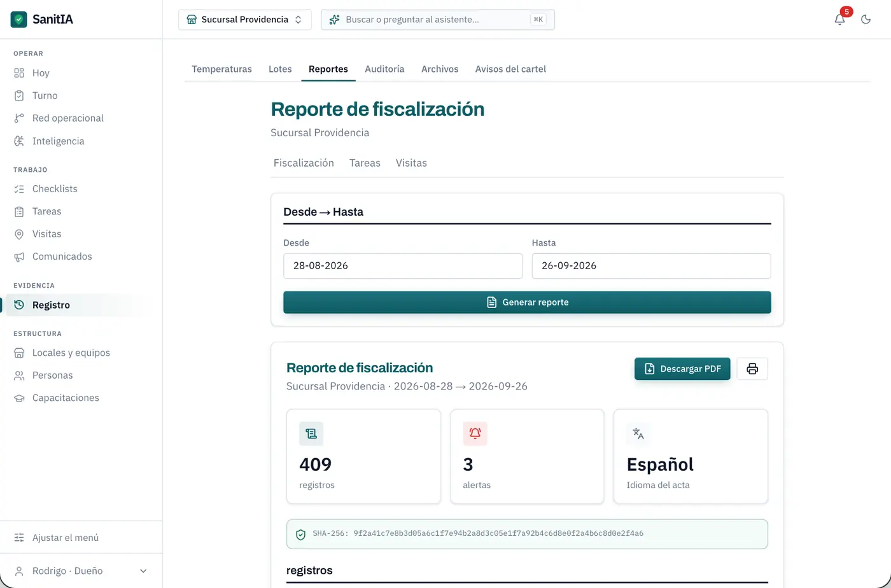
Task: Click the Hasta date field 26-09-2026
Action: pyautogui.click(x=651, y=266)
